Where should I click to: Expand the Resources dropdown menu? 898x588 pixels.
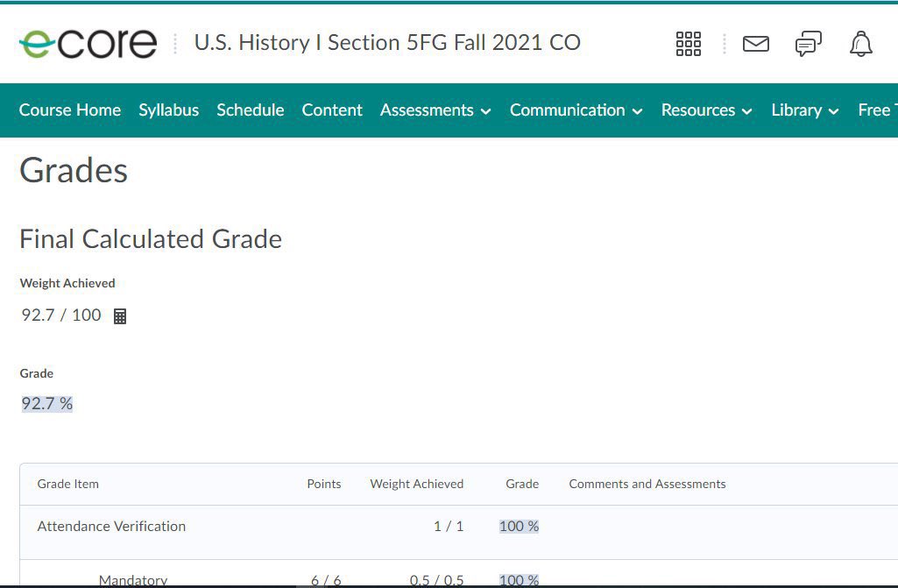pos(707,110)
